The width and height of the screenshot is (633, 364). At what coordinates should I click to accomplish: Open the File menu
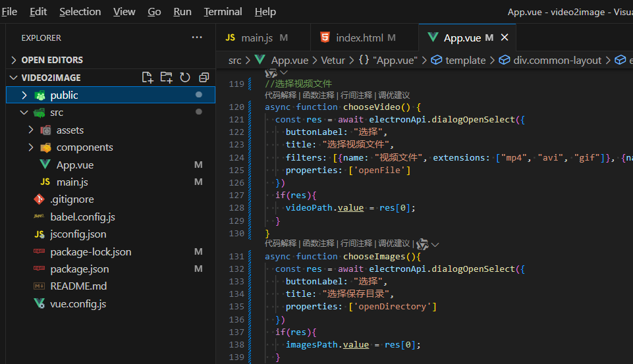coord(9,12)
